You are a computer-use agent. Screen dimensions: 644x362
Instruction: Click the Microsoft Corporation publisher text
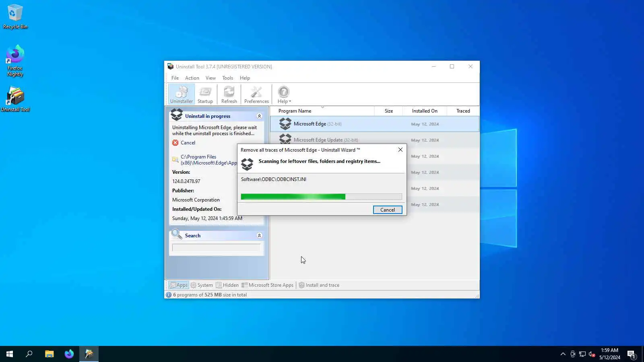[x=196, y=200]
